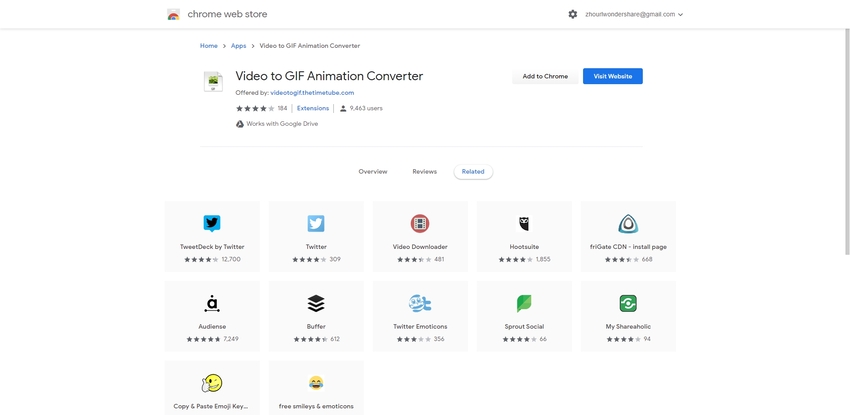Viewport: 850px width, 415px height.
Task: Open the free smileys laughing emoji icon
Action: (316, 383)
